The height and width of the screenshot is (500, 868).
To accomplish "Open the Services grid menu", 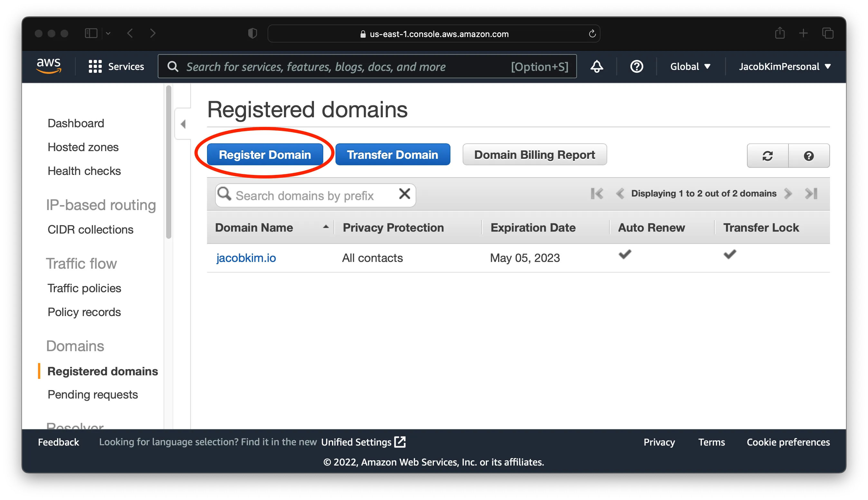I will (x=95, y=66).
